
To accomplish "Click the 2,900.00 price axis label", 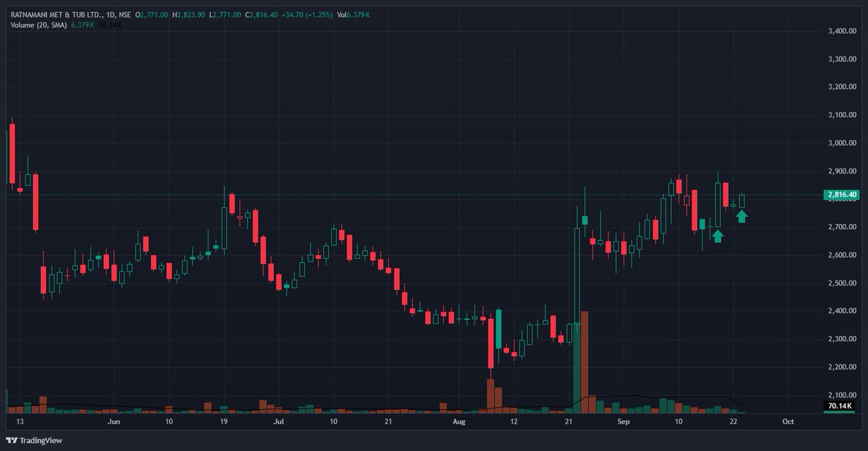I will tap(842, 171).
